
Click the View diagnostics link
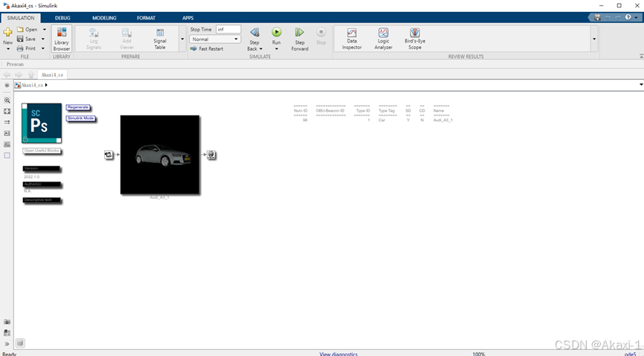coord(339,354)
